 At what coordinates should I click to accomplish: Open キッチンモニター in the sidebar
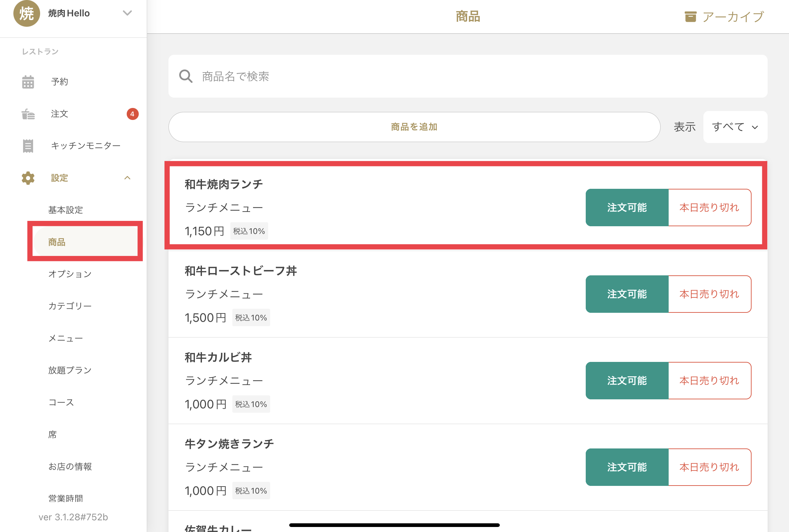point(86,146)
